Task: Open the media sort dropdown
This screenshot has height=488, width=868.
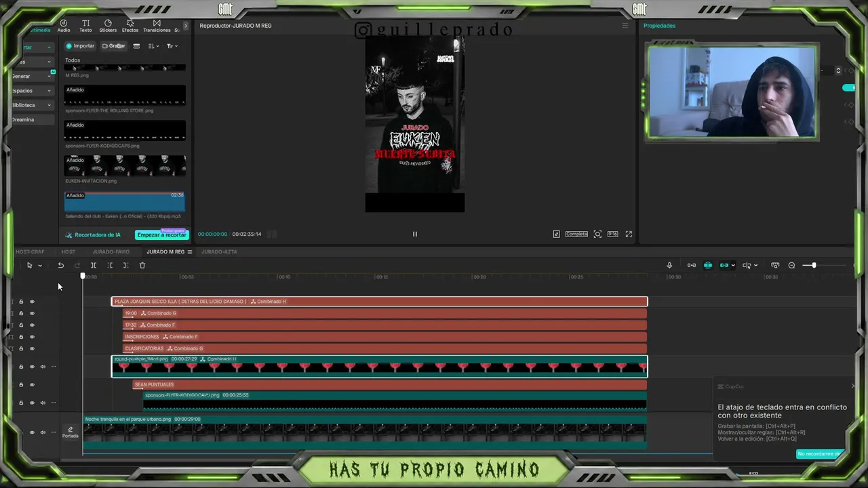Action: 154,46
